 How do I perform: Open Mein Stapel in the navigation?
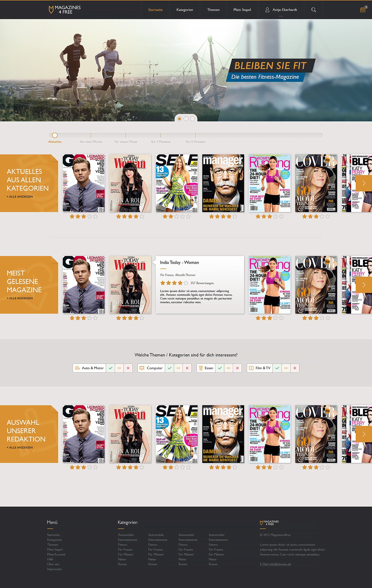[x=242, y=10]
